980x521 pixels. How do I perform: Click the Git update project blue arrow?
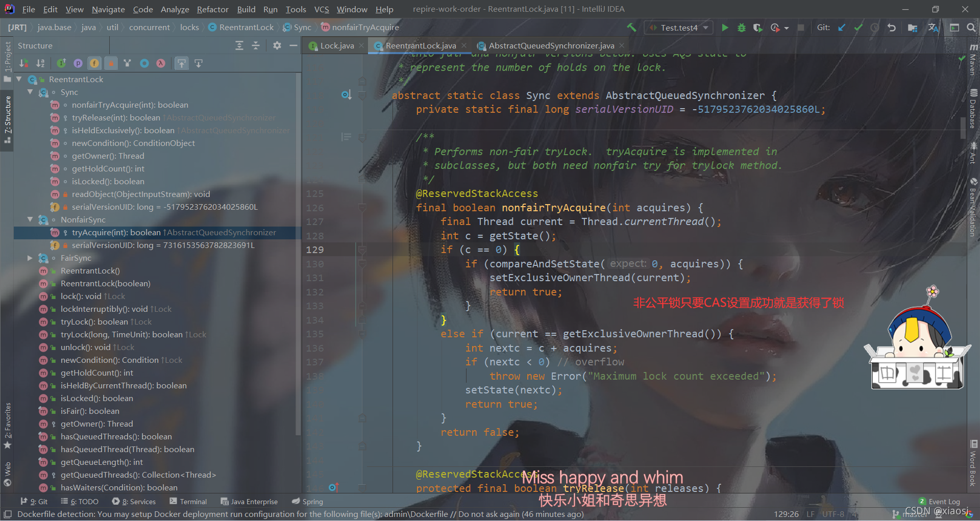[x=842, y=28]
